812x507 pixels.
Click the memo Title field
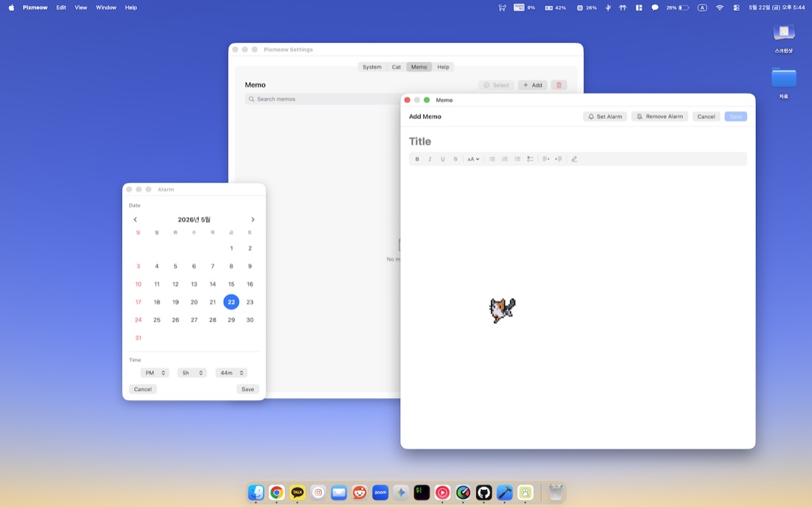pos(577,142)
